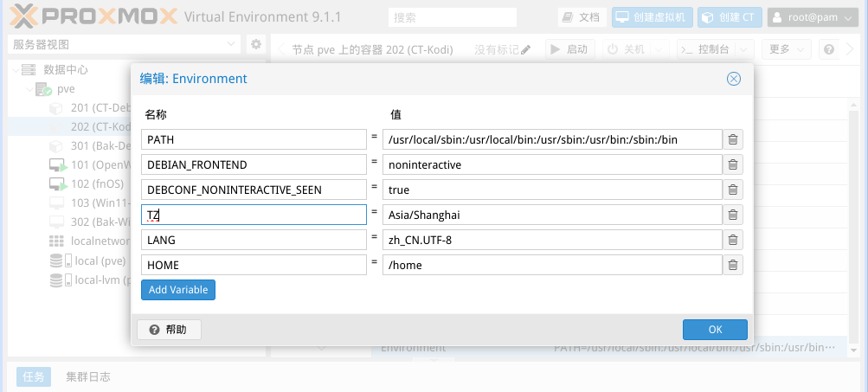Viewport: 868px width, 392px height.
Task: Click the Add Variable button
Action: [178, 290]
